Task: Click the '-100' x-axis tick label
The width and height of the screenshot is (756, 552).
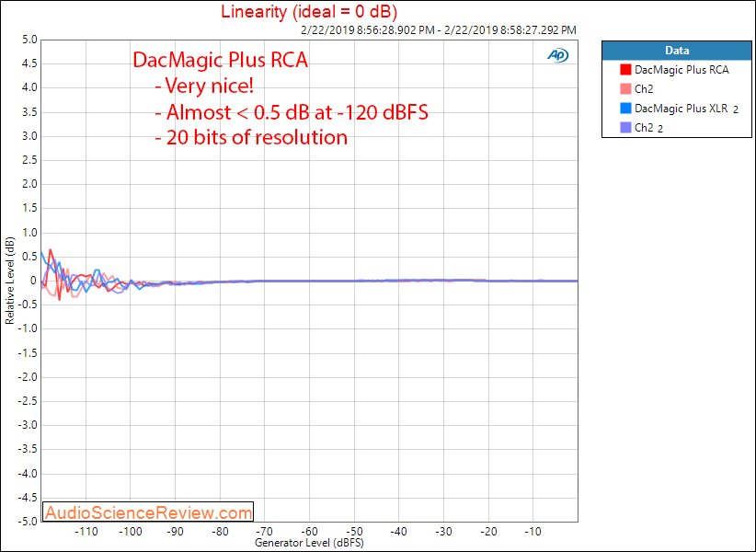Action: coord(131,532)
